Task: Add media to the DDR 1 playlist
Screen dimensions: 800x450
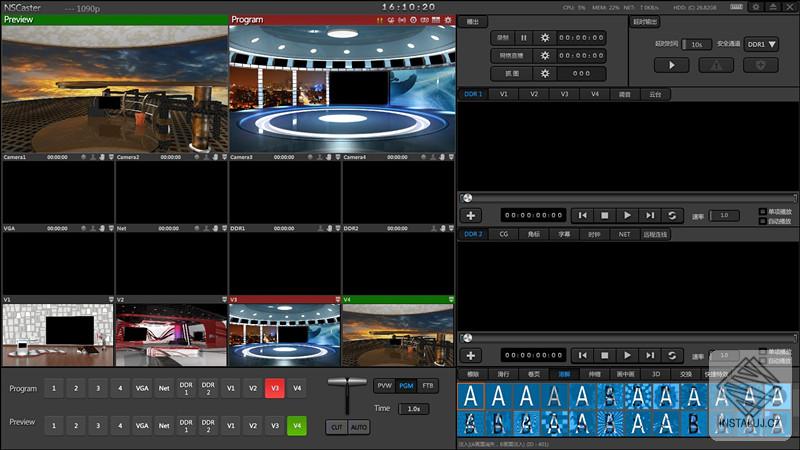Action: pyautogui.click(x=472, y=215)
